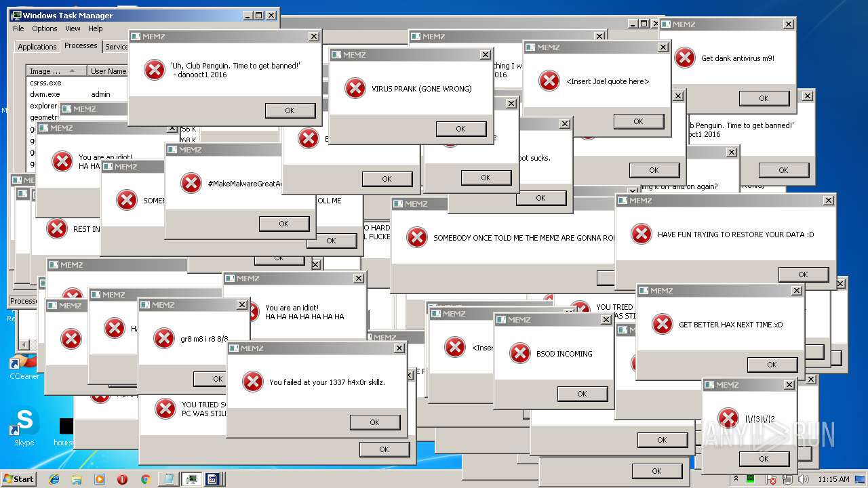
Task: Show hidden tray icons arrow
Action: (736, 479)
